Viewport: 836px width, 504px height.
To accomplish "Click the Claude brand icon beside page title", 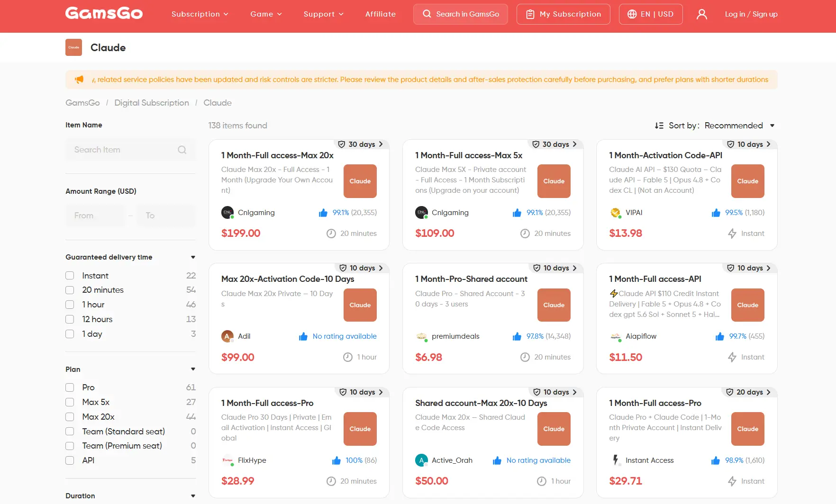I will [73, 47].
